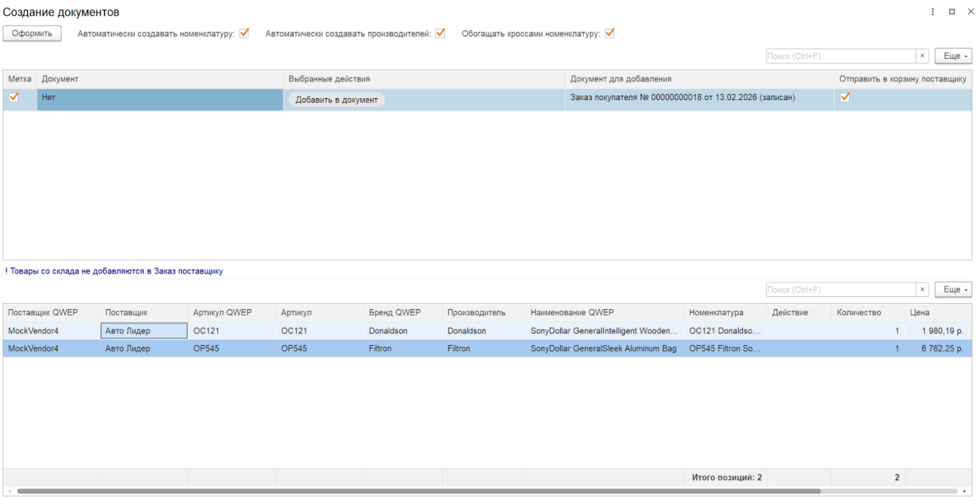980x500 pixels.
Task: Disable Обогащать кроссами номенклатуру checkbox
Action: tap(609, 33)
